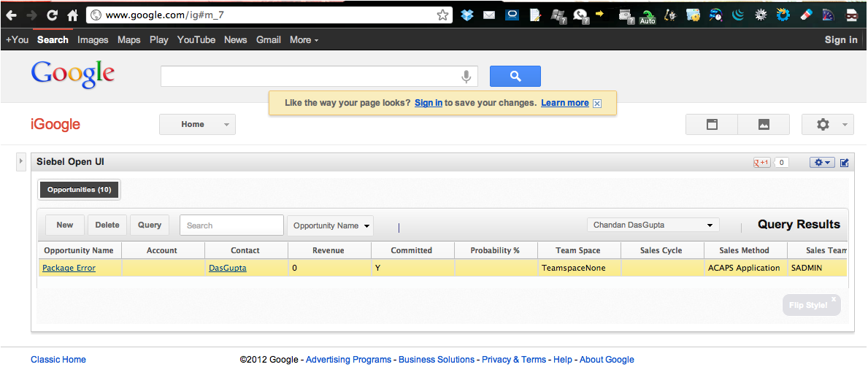Open the Chandan DasGupta dropdown
Image resolution: width=868 pixels, height=367 pixels.
[x=653, y=225]
